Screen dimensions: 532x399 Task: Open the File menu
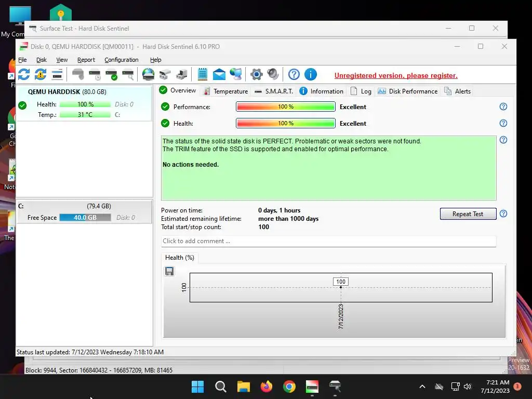tap(22, 60)
